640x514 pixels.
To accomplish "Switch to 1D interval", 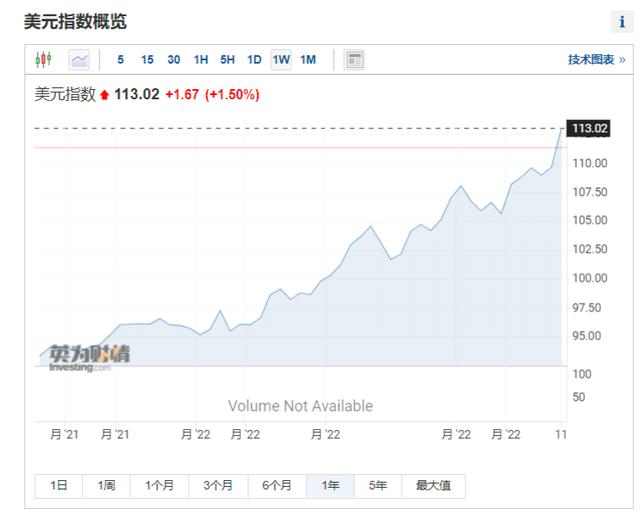I will 254,60.
